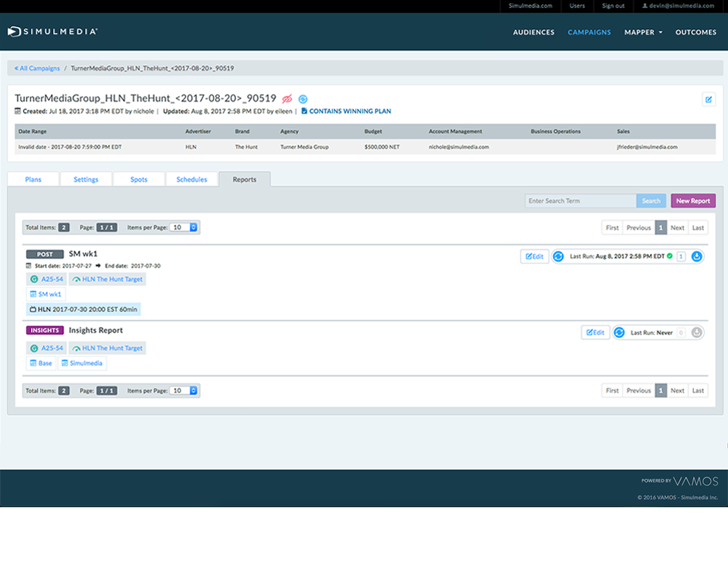Toggle the red hidden-eye icon by campaign title
Screen dimensions: 728x588
pos(288,99)
